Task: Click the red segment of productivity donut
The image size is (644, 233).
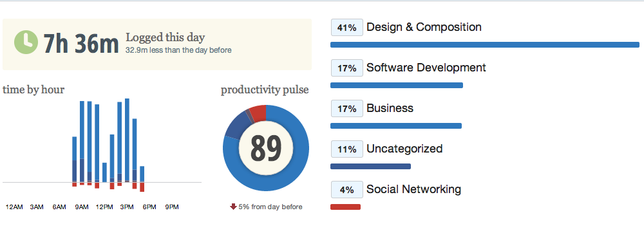Action: point(259,113)
